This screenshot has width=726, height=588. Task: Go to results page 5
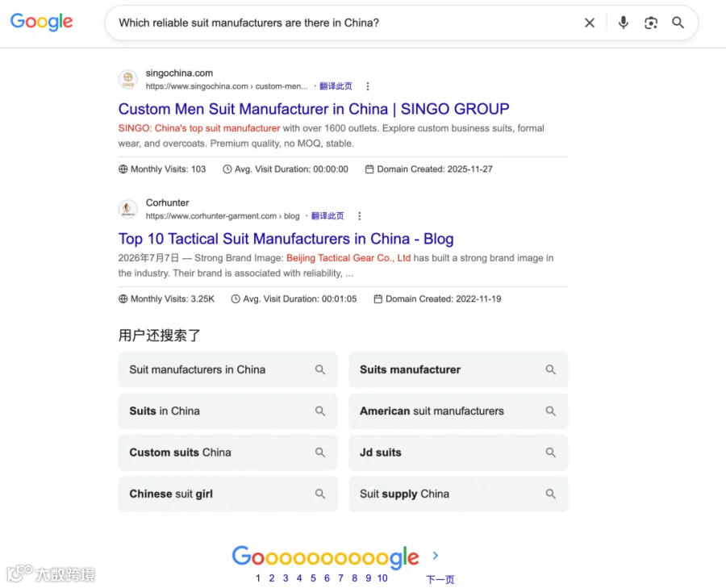[x=313, y=578]
